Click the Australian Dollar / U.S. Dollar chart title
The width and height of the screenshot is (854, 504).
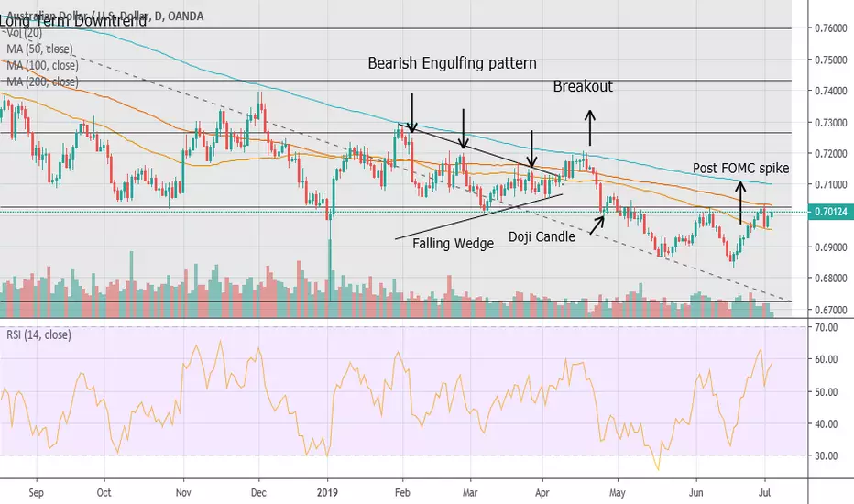tap(104, 16)
